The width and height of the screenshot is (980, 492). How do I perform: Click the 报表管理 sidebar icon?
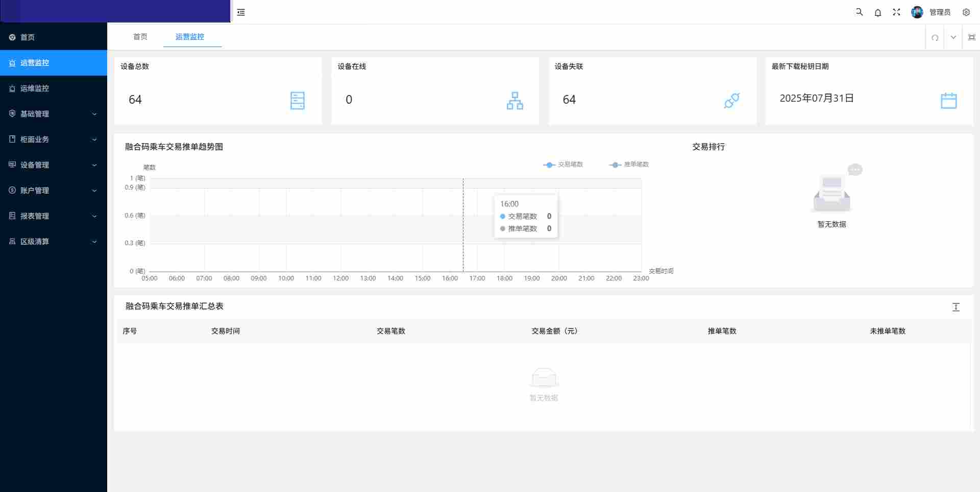click(12, 216)
